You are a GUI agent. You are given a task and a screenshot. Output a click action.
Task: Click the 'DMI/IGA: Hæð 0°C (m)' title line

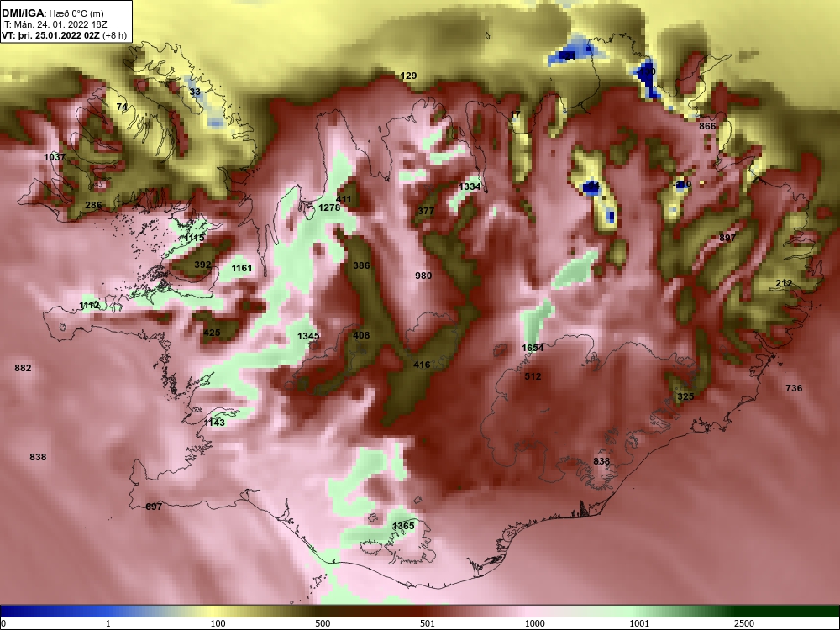[52, 13]
